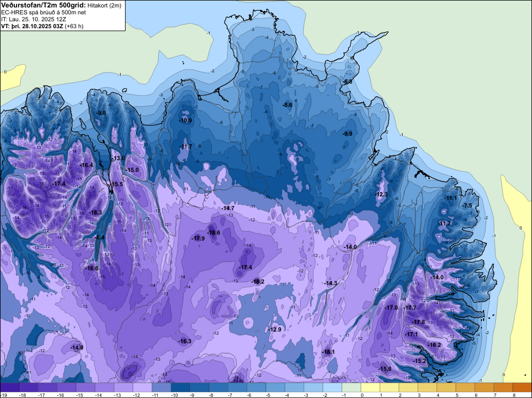Click the '-7.5' temperature value

pyautogui.click(x=467, y=205)
